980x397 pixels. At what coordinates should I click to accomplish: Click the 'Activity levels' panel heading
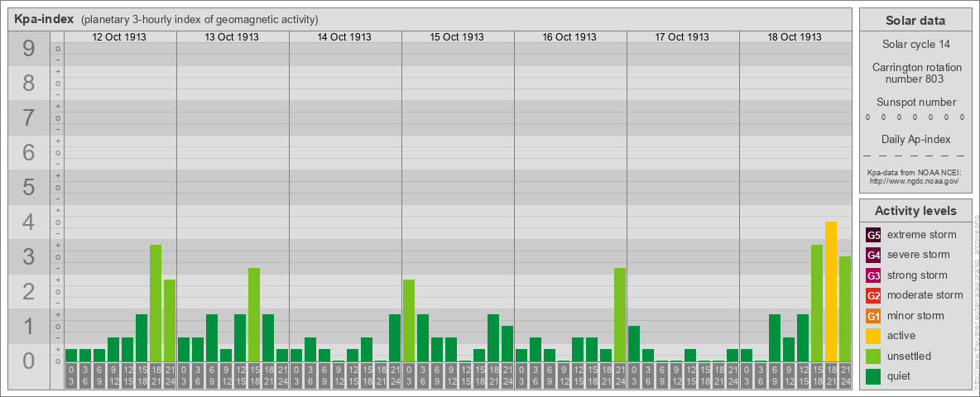click(x=915, y=211)
